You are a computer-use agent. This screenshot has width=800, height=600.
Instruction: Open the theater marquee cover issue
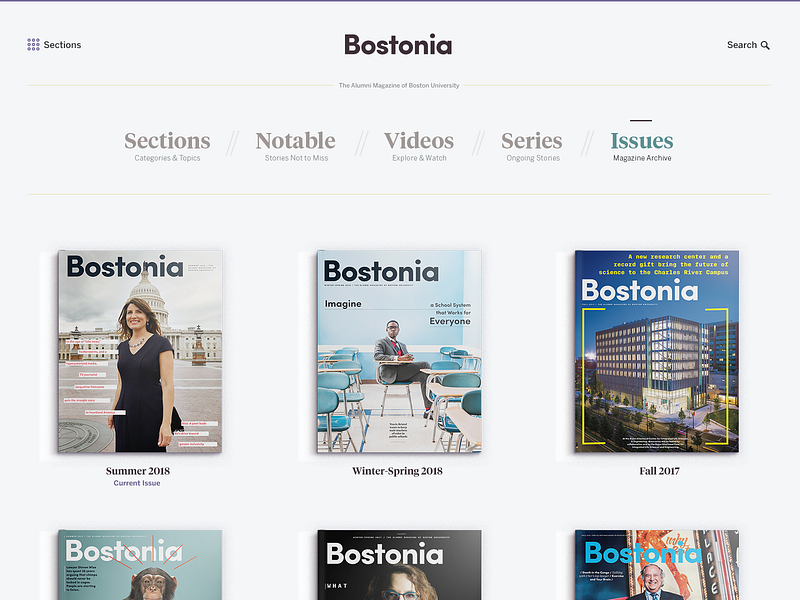point(657,565)
